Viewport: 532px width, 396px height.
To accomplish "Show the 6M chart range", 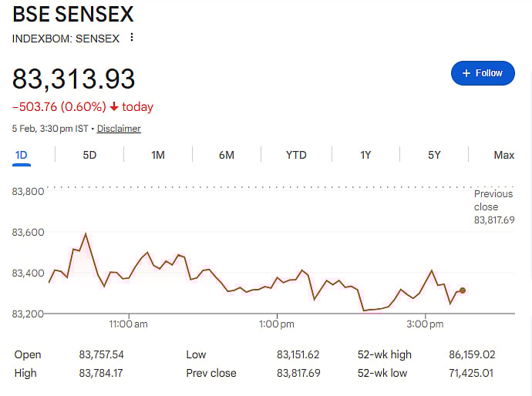I will [227, 155].
